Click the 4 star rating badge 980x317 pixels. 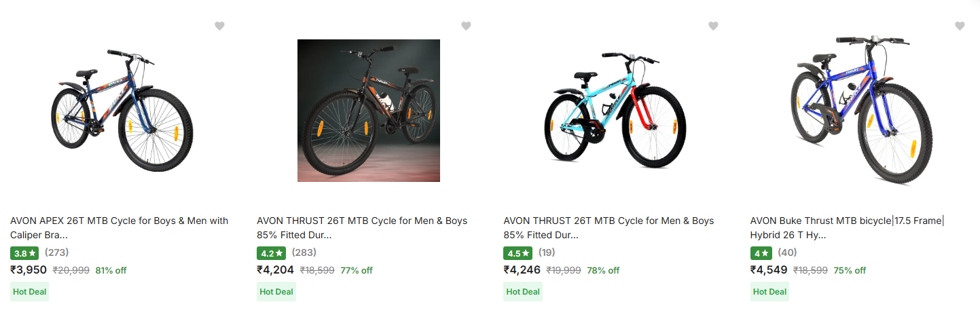coord(761,253)
